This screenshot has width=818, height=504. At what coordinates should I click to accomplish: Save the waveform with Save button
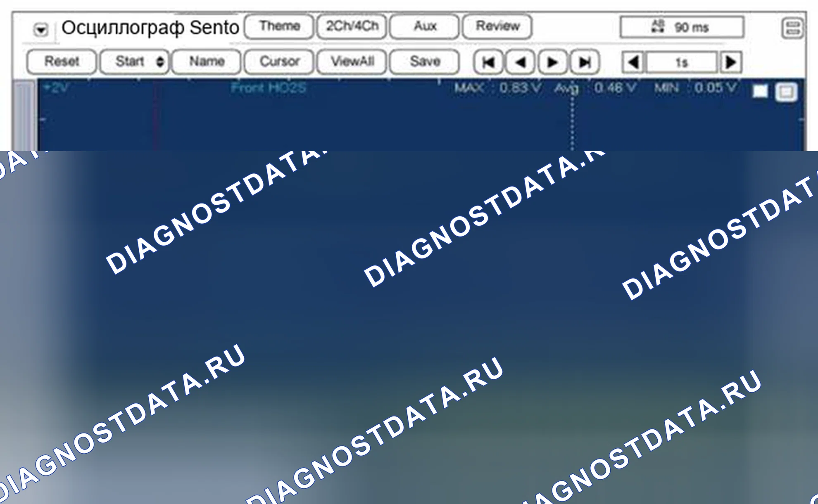pyautogui.click(x=425, y=62)
